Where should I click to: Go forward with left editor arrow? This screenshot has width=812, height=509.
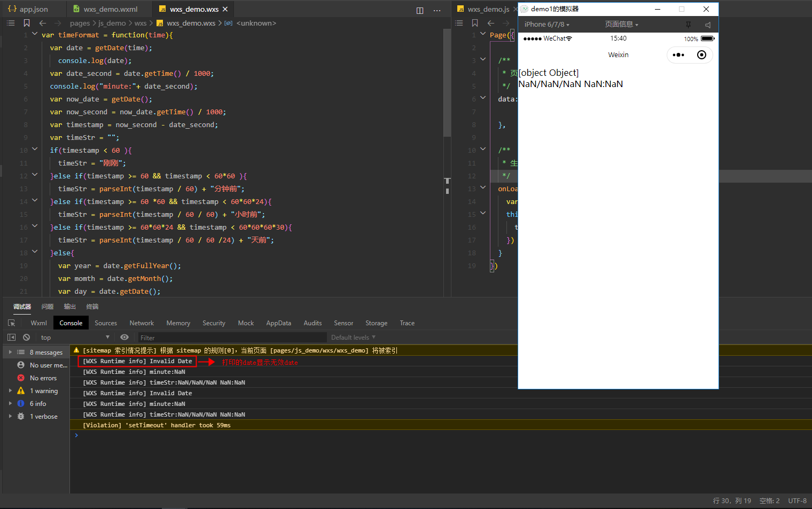(x=58, y=23)
